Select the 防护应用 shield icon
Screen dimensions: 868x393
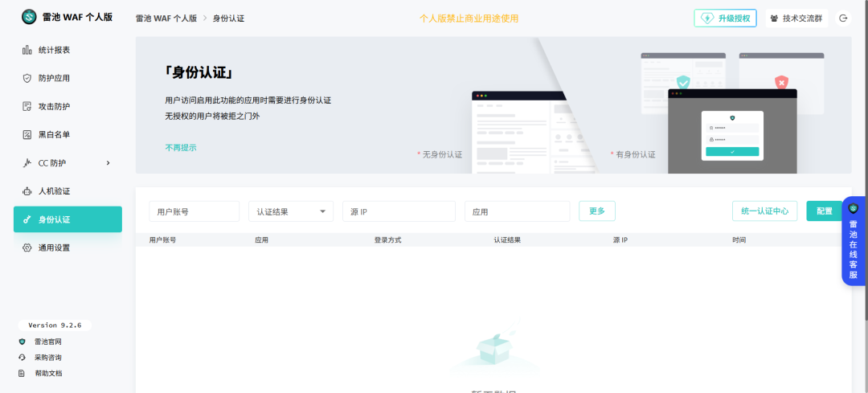pyautogui.click(x=27, y=78)
